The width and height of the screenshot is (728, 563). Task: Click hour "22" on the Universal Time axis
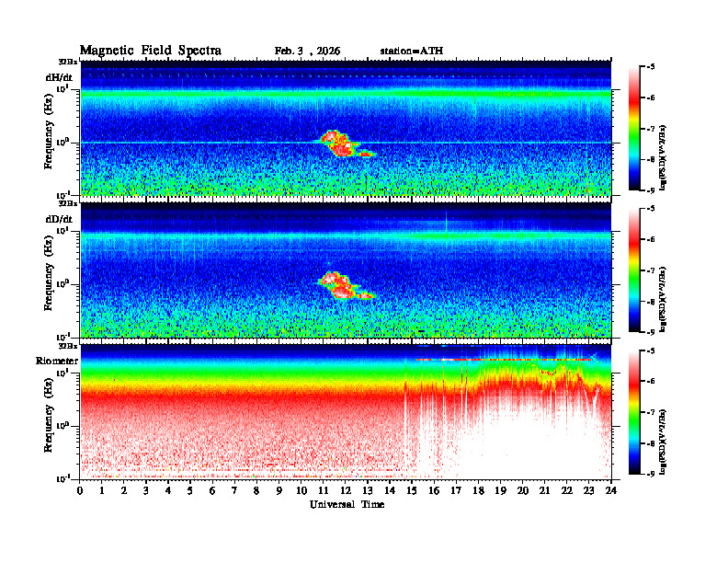(x=566, y=491)
